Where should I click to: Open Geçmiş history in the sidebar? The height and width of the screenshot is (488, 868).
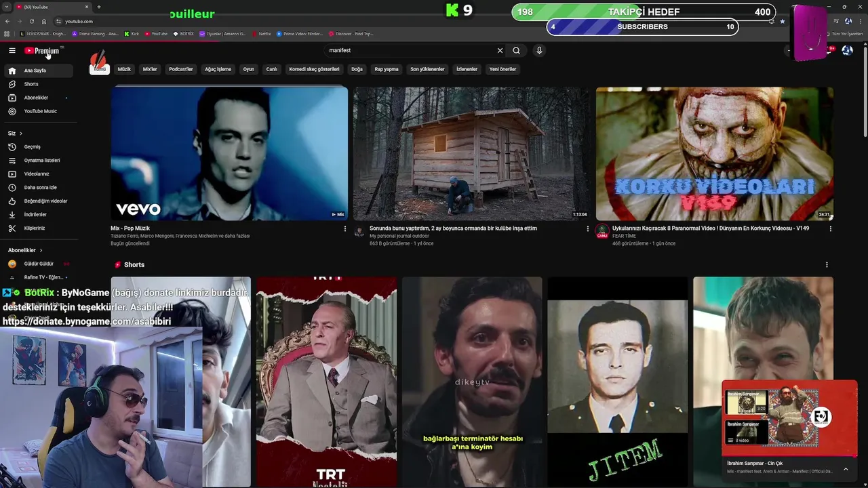click(x=39, y=147)
